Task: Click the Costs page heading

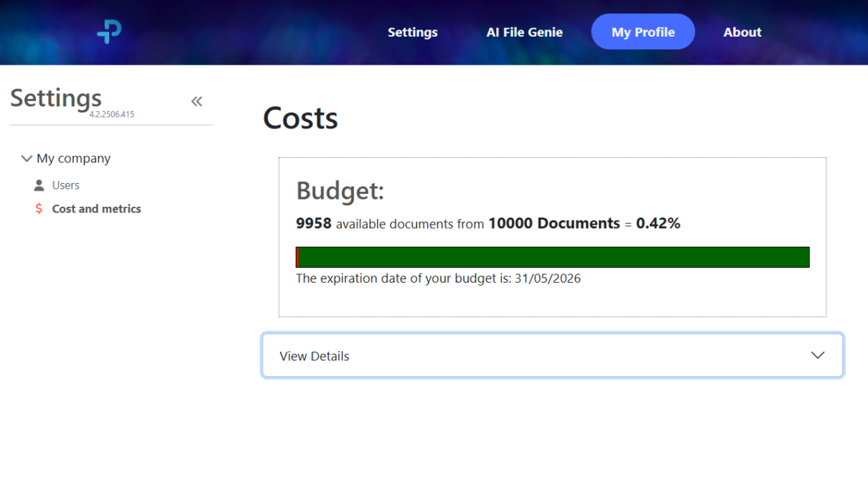Action: coord(300,118)
